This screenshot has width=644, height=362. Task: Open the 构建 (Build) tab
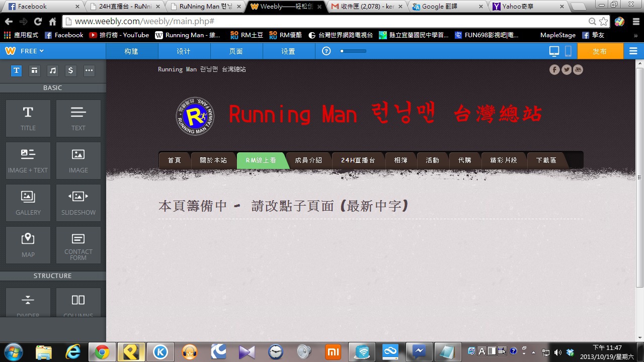(x=132, y=51)
